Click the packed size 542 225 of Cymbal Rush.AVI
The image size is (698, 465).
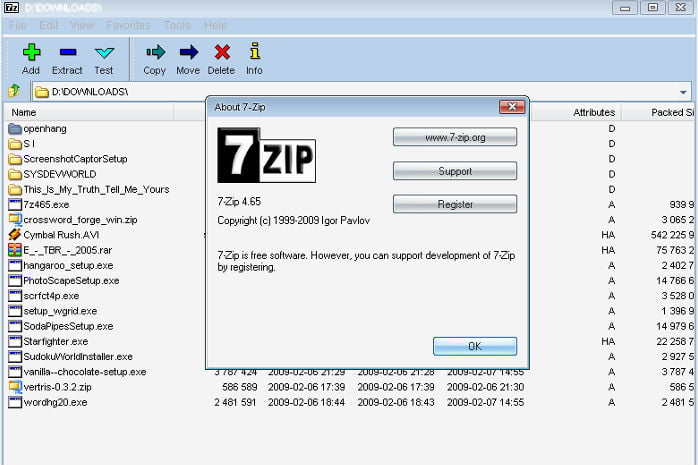673,235
